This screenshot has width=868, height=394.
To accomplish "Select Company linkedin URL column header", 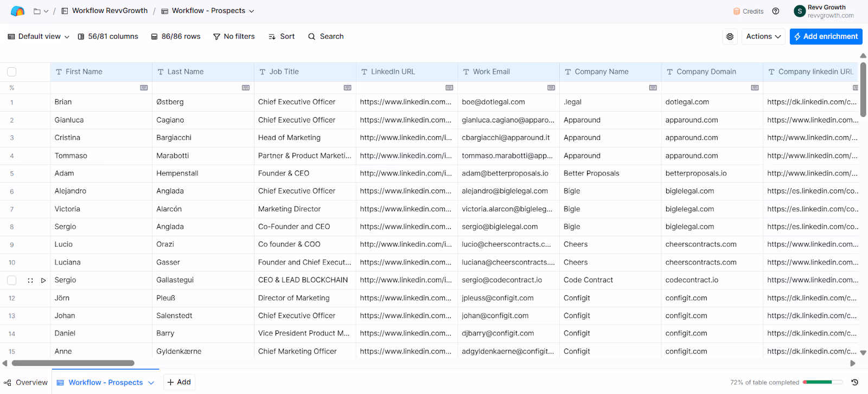I will (x=811, y=72).
